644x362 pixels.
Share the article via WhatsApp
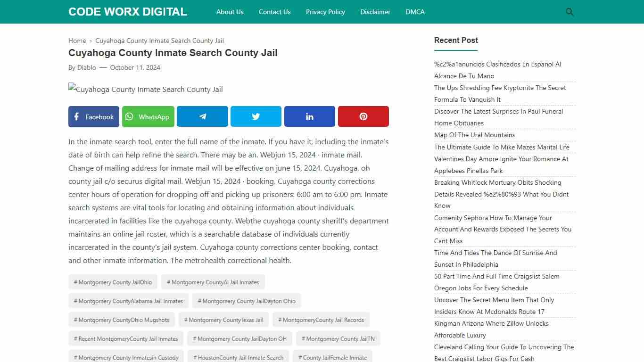click(x=148, y=116)
